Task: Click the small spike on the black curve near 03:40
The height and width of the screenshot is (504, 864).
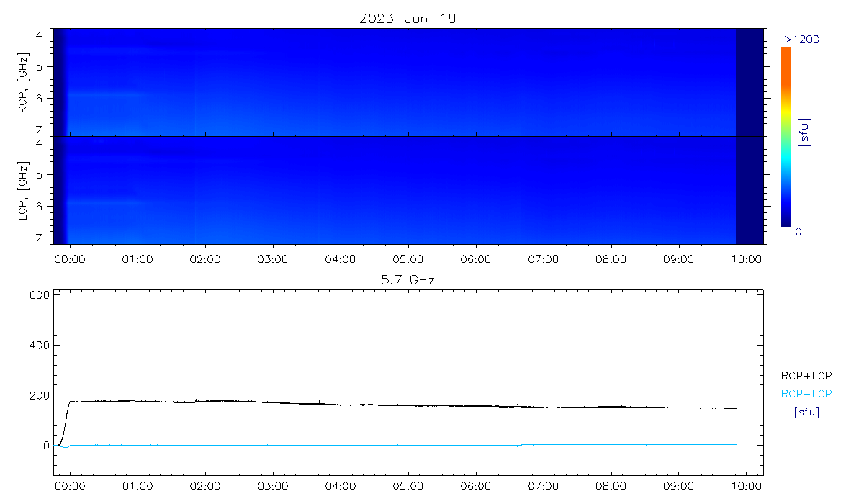Action: (319, 402)
